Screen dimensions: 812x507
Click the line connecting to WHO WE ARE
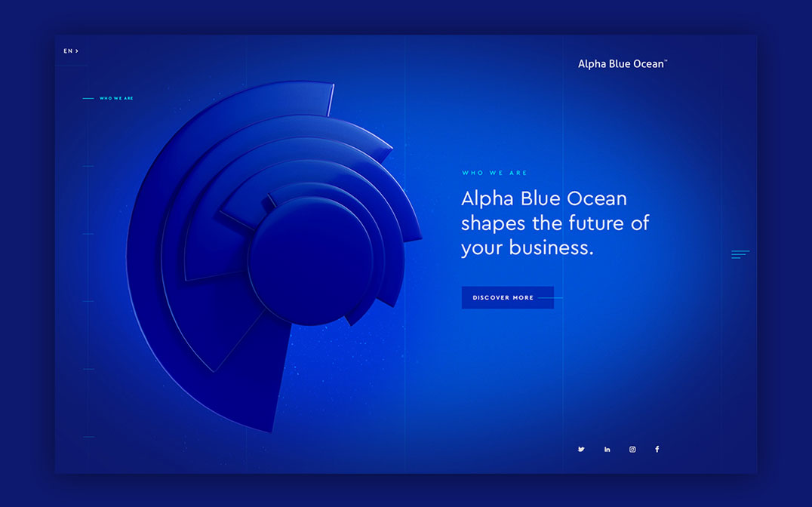tap(89, 97)
